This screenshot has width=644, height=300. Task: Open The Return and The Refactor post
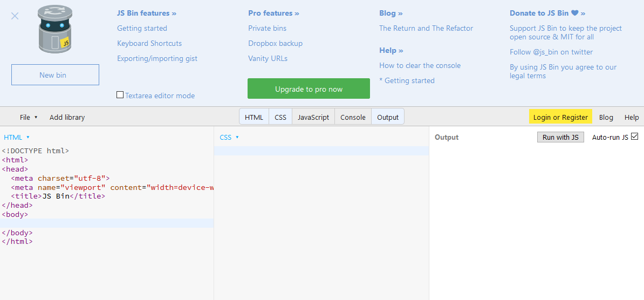426,29
